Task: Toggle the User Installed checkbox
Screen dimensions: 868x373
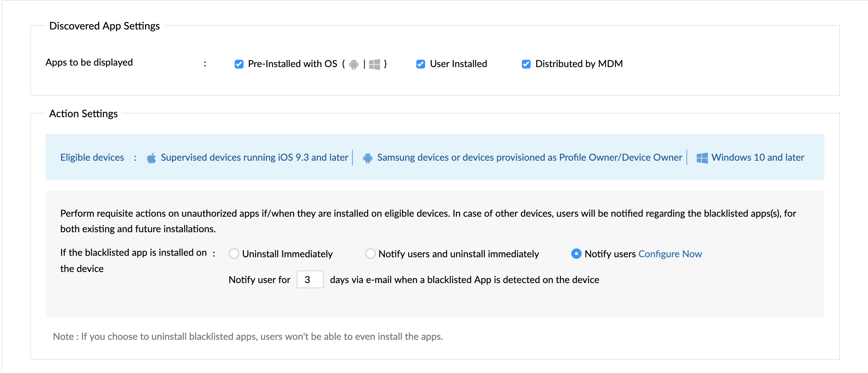Action: pyautogui.click(x=421, y=64)
